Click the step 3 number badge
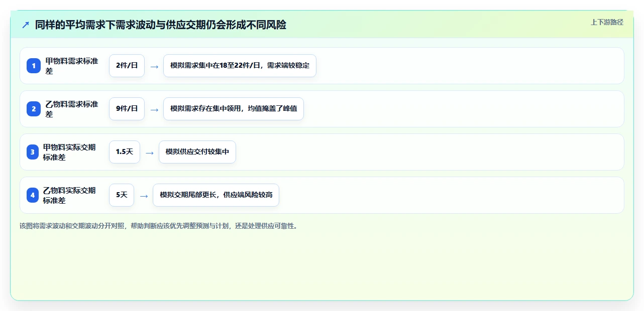 pyautogui.click(x=33, y=152)
